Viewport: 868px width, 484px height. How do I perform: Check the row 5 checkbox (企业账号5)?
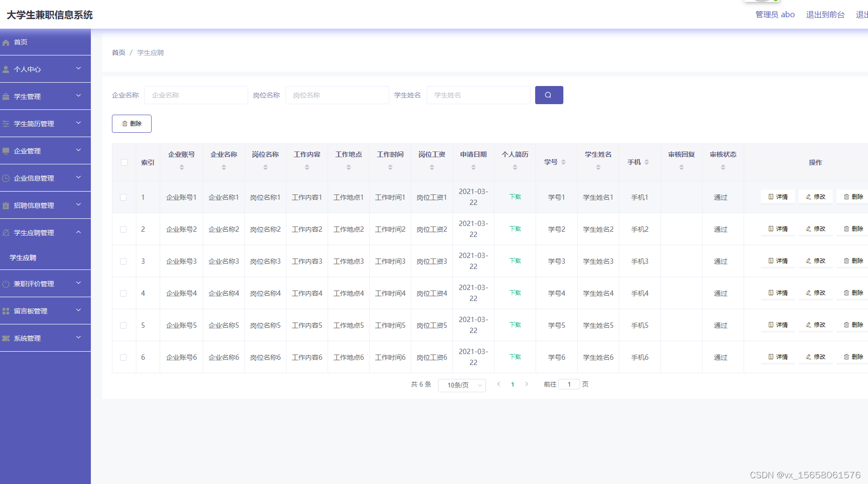[123, 325]
